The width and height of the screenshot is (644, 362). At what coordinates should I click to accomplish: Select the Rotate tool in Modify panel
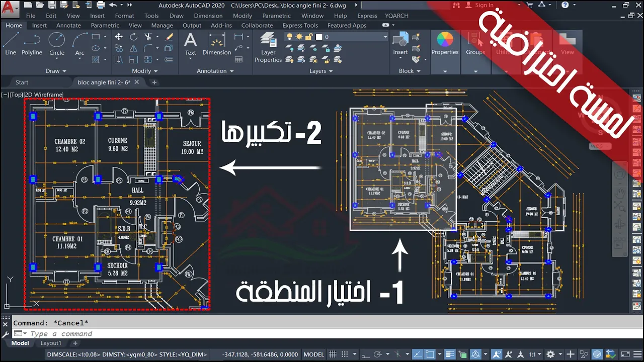(133, 37)
